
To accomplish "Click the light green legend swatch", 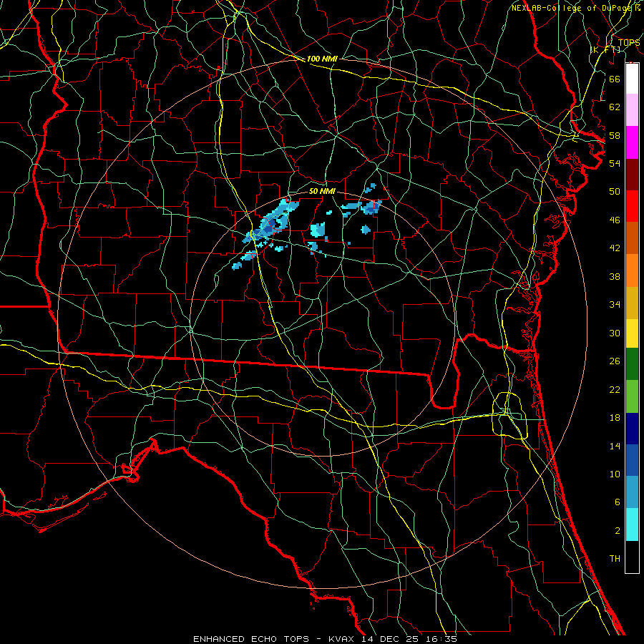I will [632, 396].
